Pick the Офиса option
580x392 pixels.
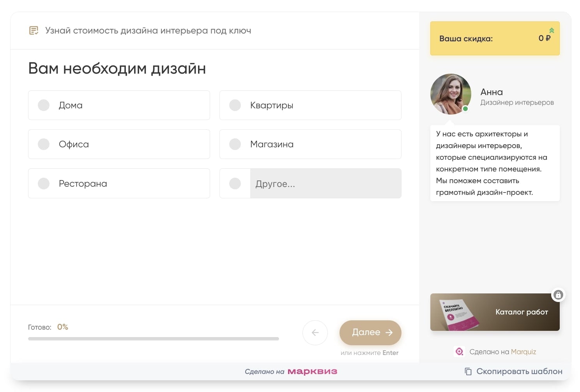44,144
